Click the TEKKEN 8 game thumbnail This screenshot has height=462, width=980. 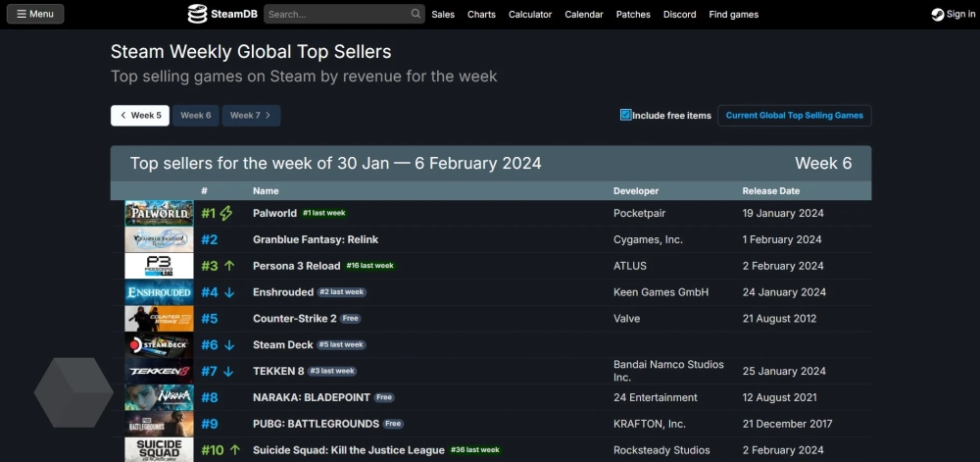tap(159, 372)
